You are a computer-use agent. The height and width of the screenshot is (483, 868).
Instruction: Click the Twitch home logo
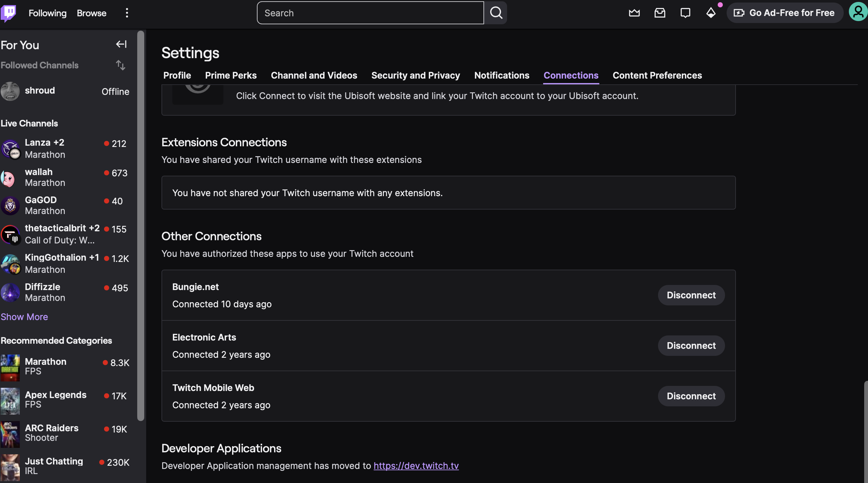point(8,13)
